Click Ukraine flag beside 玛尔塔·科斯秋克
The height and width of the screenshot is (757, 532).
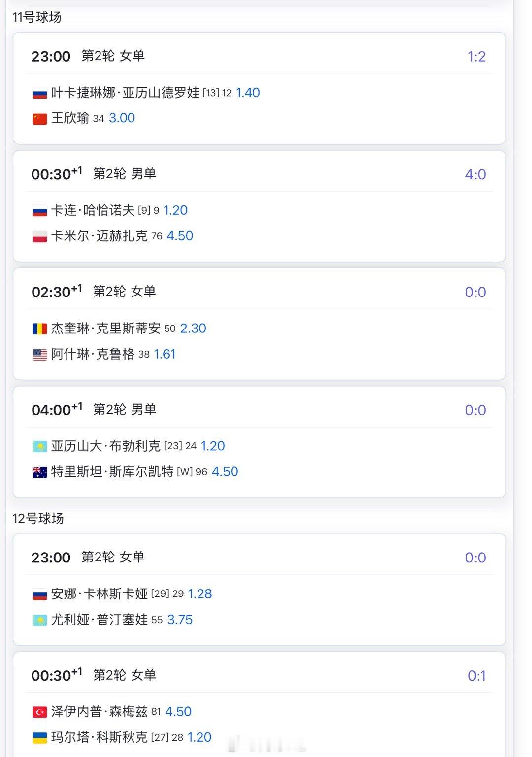39,737
